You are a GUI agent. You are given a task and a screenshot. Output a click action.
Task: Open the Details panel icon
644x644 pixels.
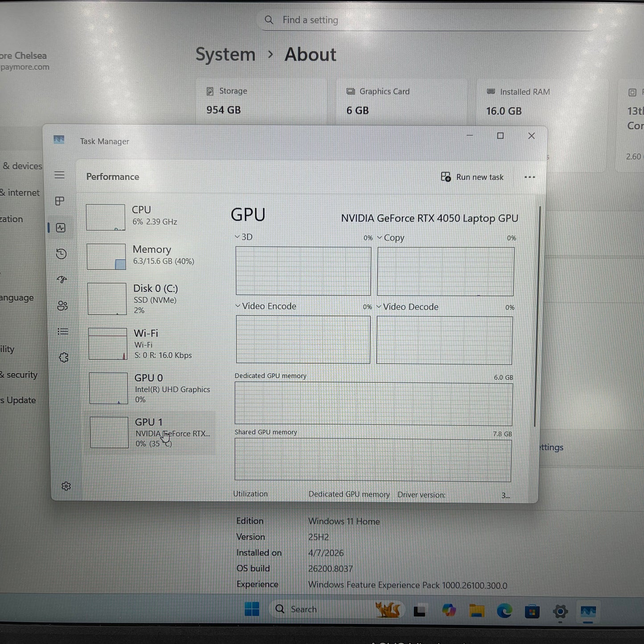click(x=62, y=331)
